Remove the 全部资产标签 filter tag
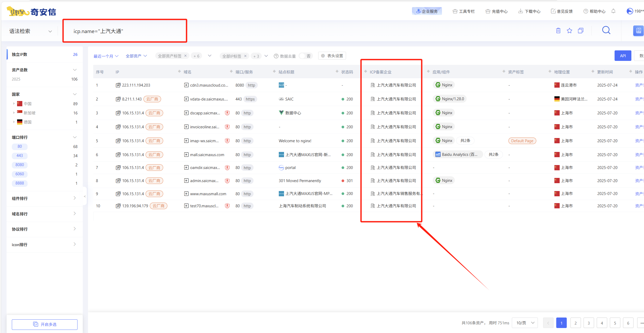 (x=186, y=56)
